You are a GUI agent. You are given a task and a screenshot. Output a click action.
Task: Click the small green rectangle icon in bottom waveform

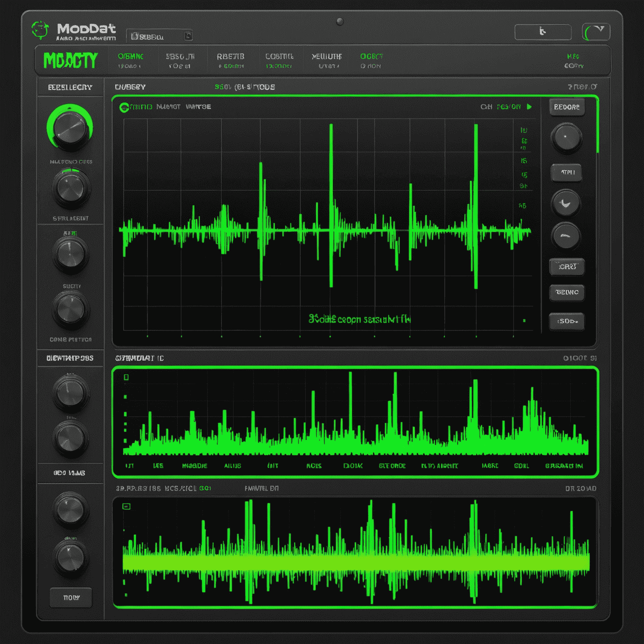tap(126, 506)
